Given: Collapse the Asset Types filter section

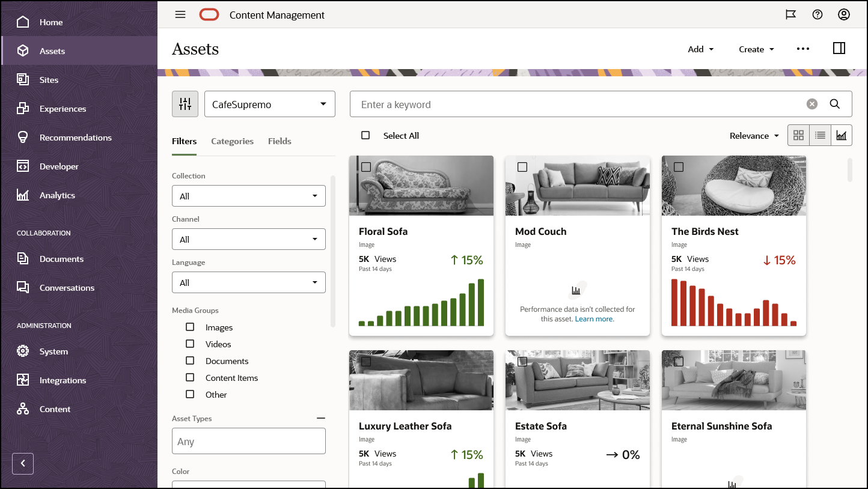Looking at the screenshot, I should coord(321,418).
